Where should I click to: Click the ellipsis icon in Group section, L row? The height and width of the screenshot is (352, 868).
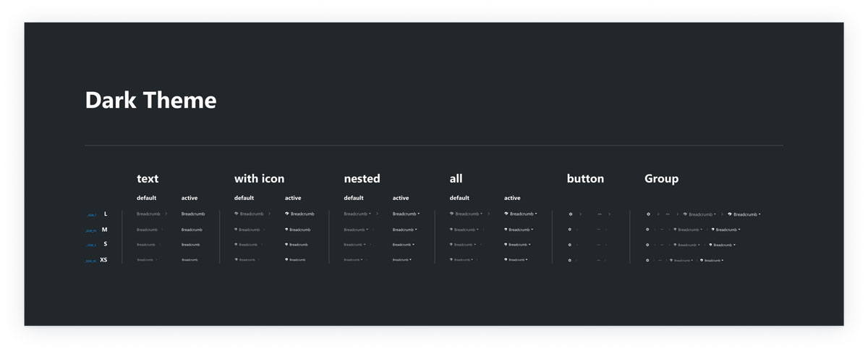[667, 214]
